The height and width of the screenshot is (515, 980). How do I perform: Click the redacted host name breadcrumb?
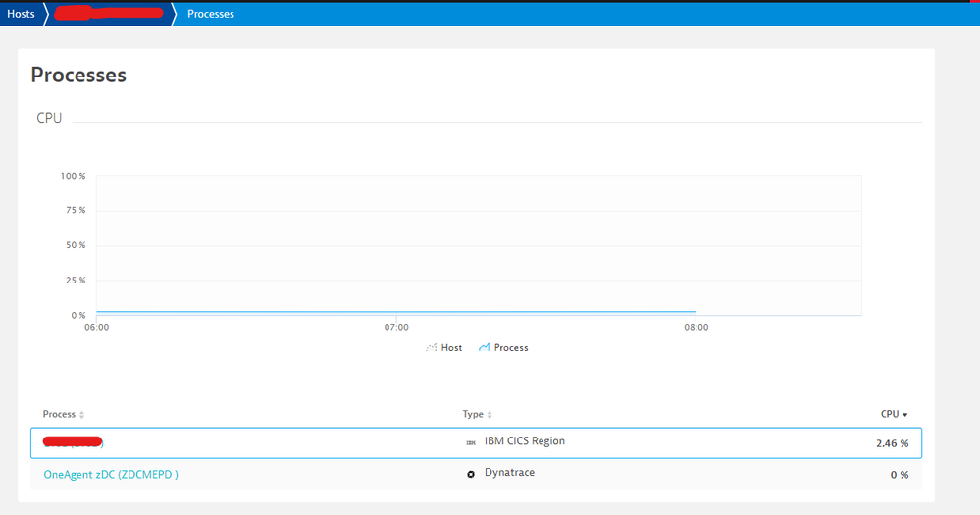[x=108, y=14]
